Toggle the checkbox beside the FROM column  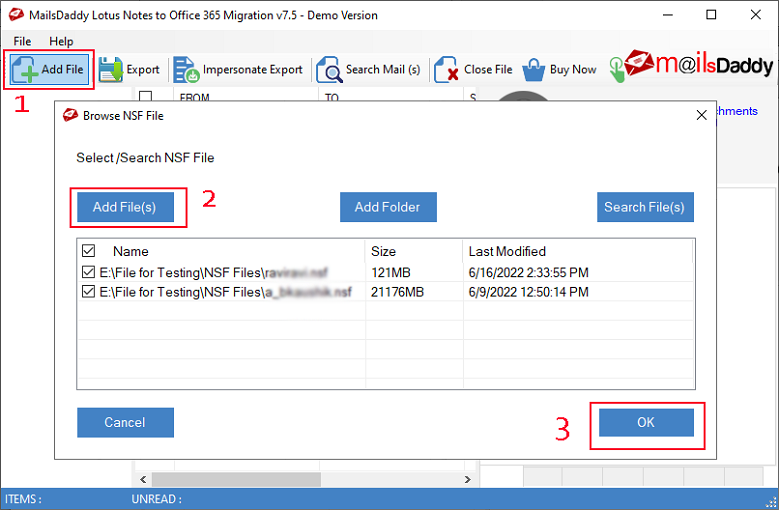146,96
